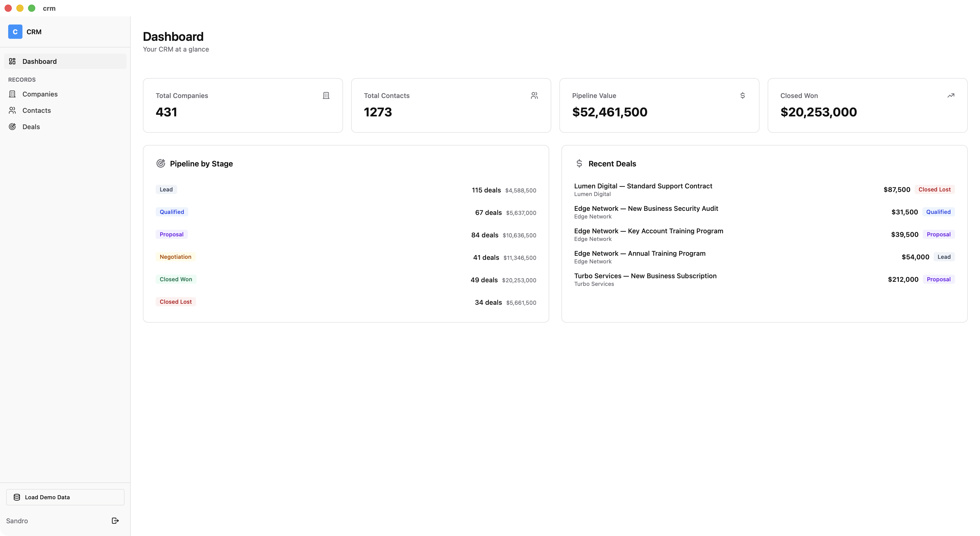
Task: Click the target icon beside Pipeline by Stage
Action: point(161,163)
